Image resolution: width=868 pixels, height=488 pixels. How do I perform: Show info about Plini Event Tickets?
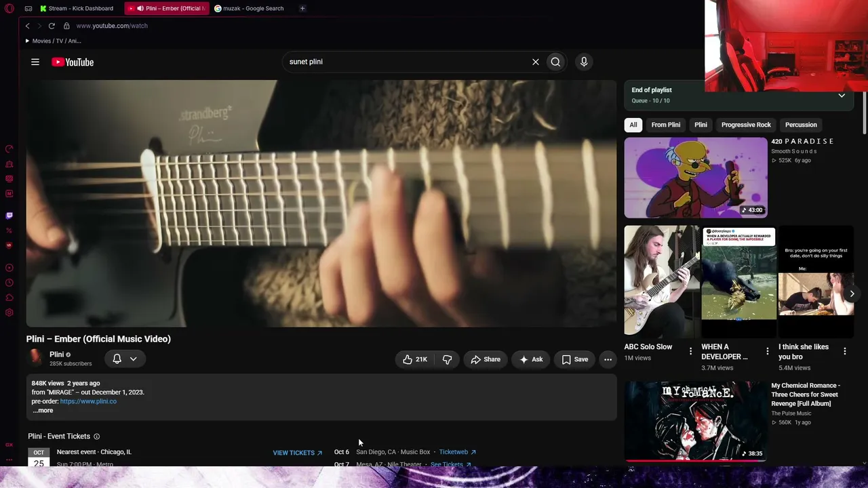pos(96,436)
